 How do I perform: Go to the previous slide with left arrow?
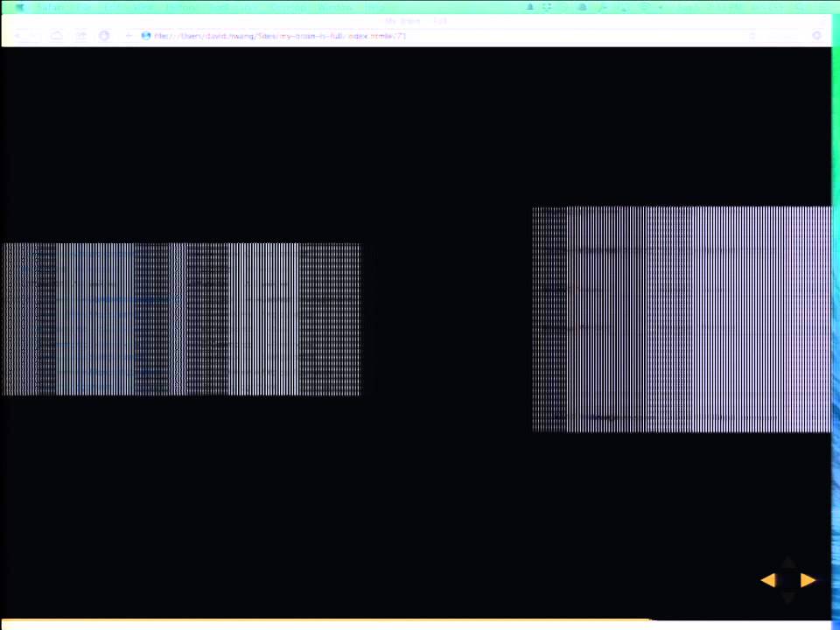tap(768, 580)
